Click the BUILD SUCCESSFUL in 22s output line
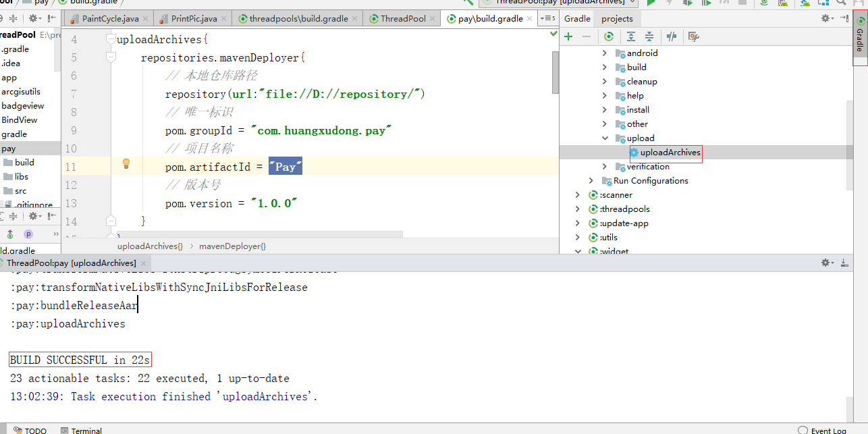The width and height of the screenshot is (868, 434). click(x=80, y=360)
